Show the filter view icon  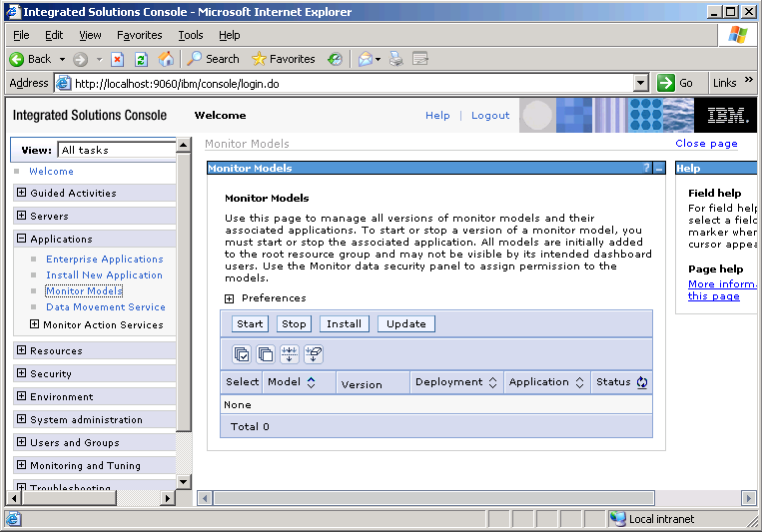pos(290,354)
